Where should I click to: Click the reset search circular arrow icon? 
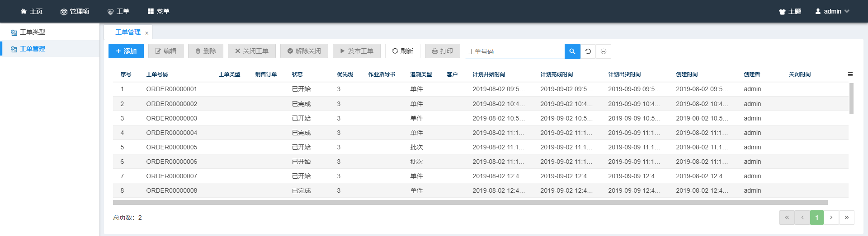pos(588,51)
